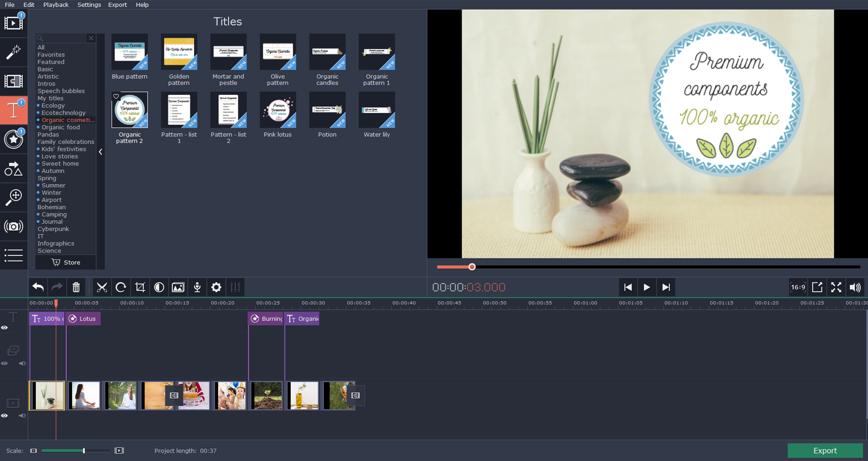This screenshot has width=868, height=461.
Task: Split the clip with the scissors tool
Action: 102,287
